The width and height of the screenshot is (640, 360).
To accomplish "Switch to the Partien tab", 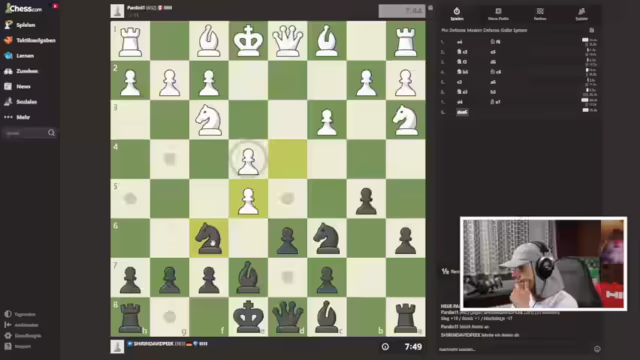I will tap(540, 14).
